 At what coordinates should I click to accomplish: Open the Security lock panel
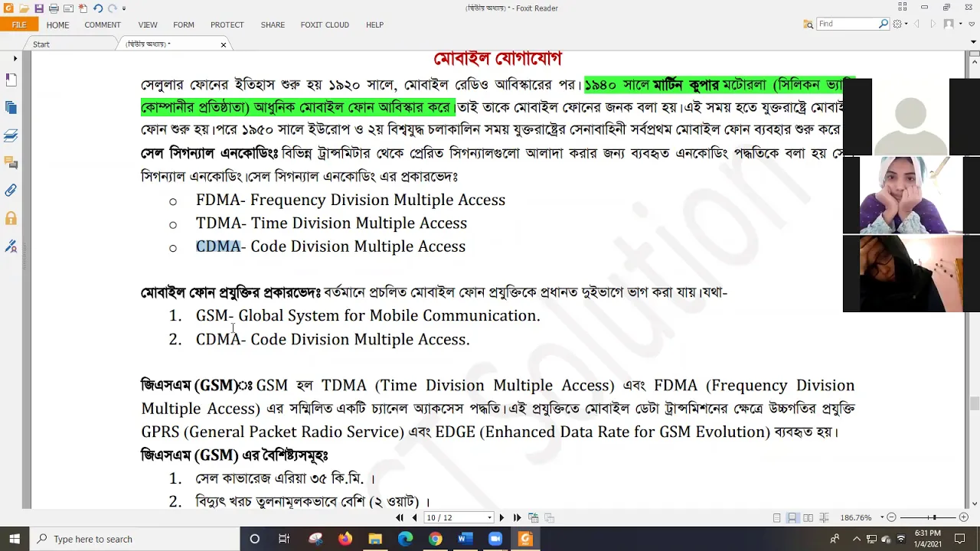[11, 218]
